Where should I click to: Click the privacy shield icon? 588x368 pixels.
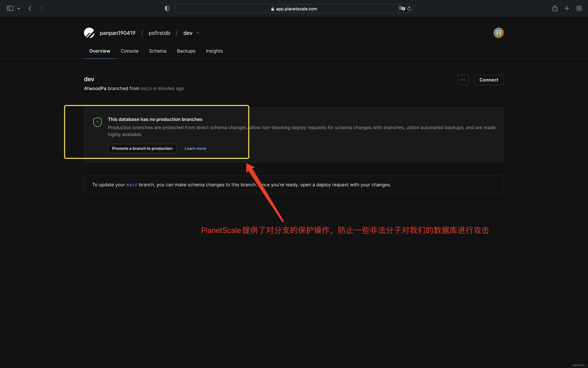167,9
